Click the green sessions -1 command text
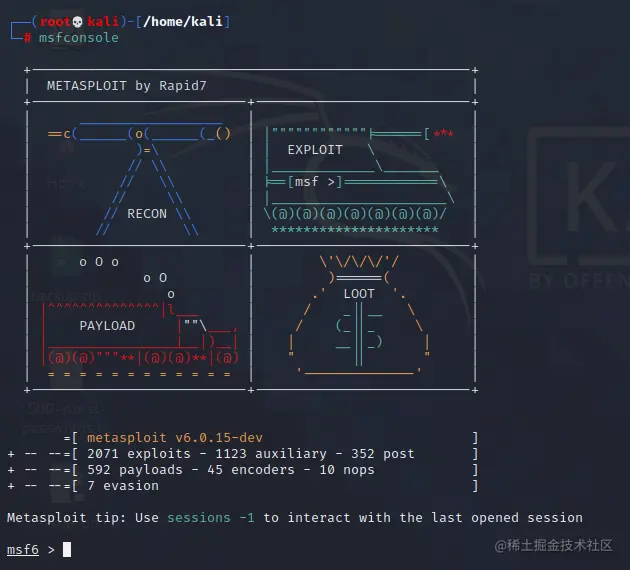Screen dimensions: 630x570 211,517
